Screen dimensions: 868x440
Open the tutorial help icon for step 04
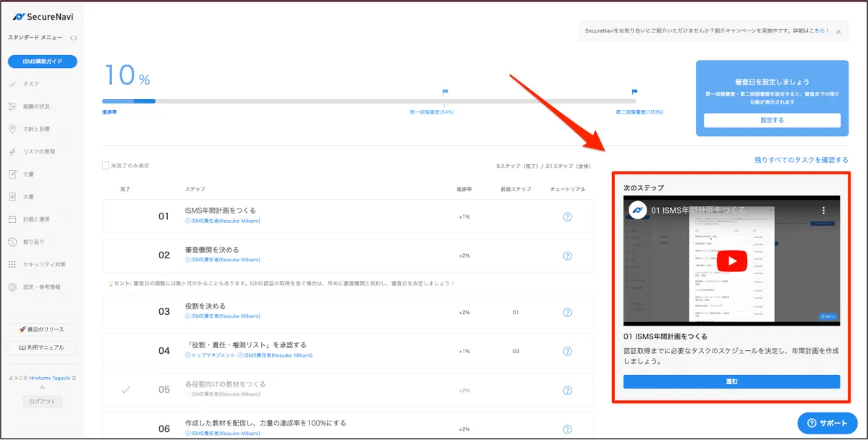[567, 351]
